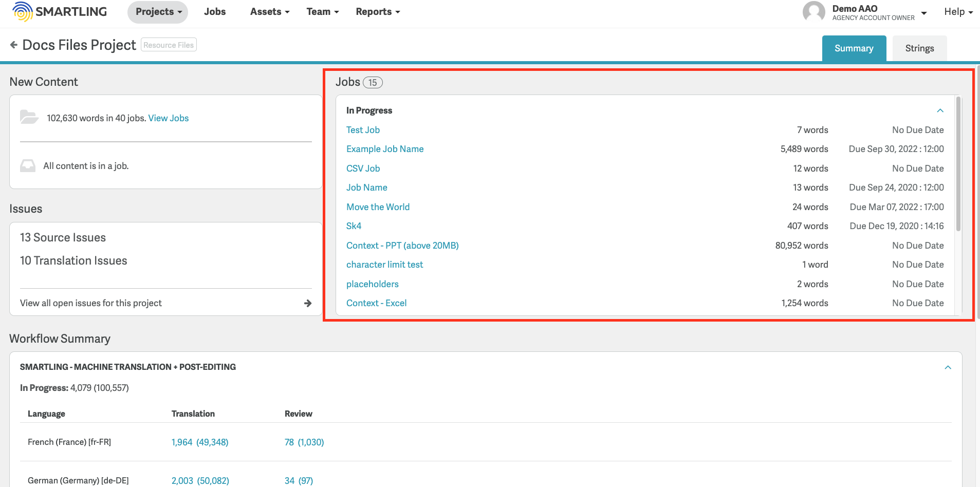
Task: Click View all open issues for this project
Action: (91, 303)
